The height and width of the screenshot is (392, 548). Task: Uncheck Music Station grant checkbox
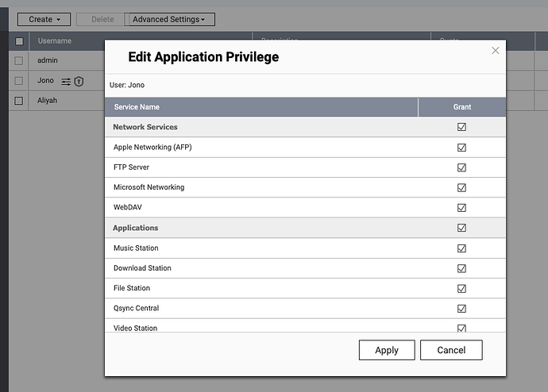[x=461, y=248]
